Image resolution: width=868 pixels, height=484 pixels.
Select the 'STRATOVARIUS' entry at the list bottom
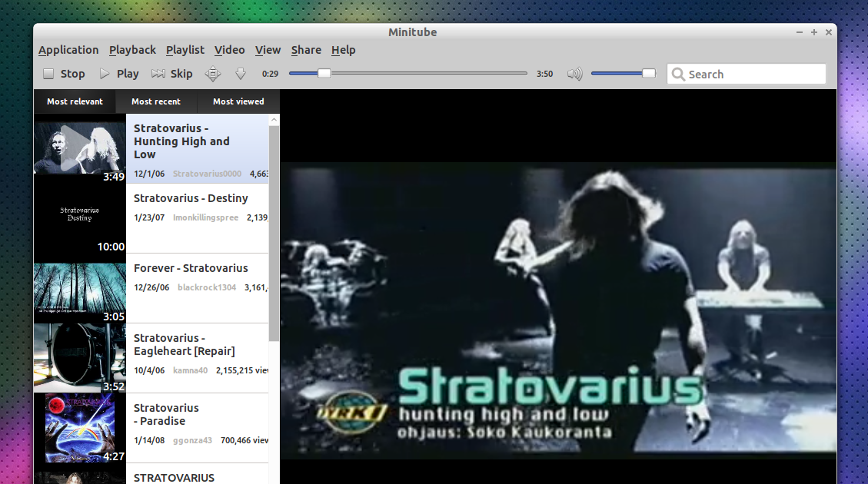[x=174, y=477]
